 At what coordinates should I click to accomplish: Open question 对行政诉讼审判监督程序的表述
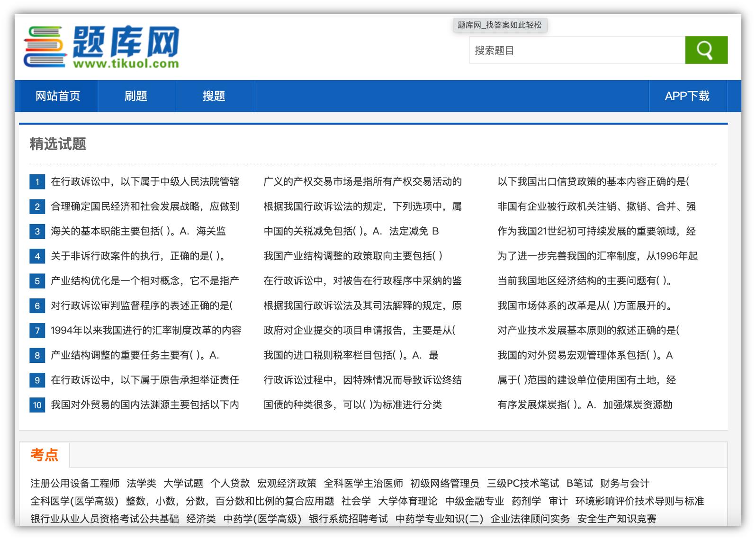pos(142,306)
